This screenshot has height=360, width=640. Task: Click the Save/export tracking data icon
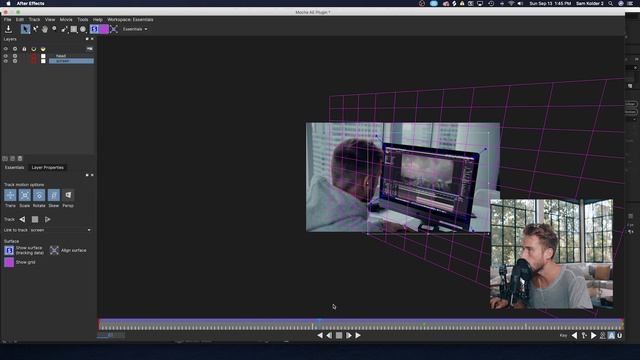click(8, 29)
